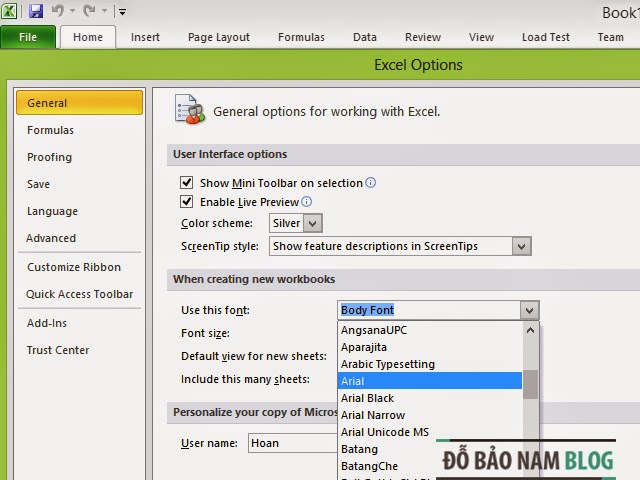Switch to the Data tab

coord(365,37)
